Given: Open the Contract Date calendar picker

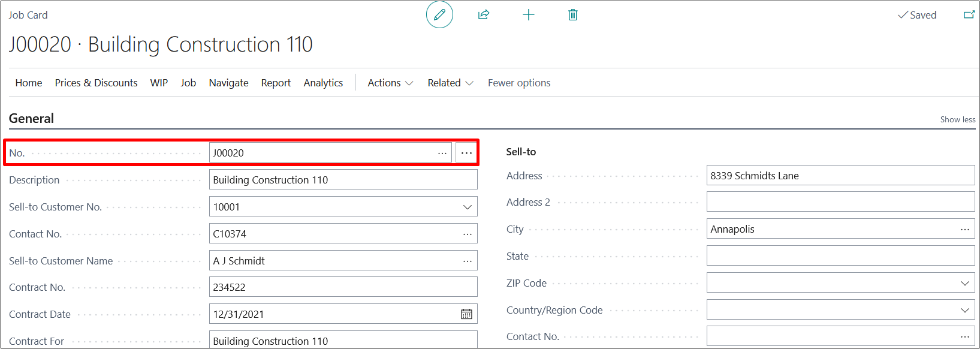Looking at the screenshot, I should pos(466,314).
